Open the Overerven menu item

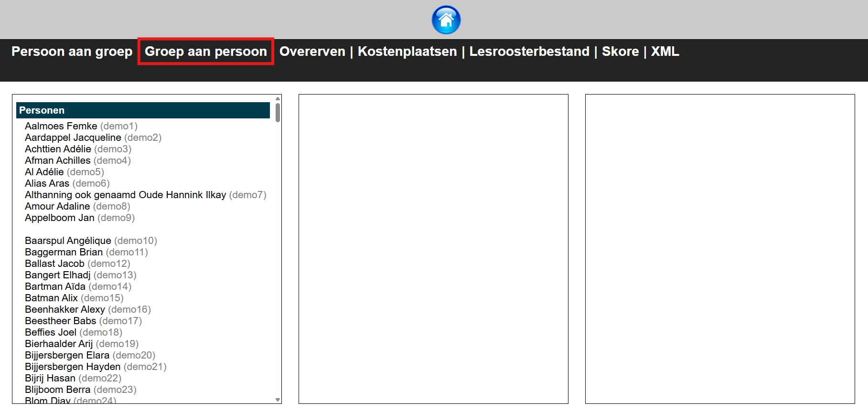point(312,52)
